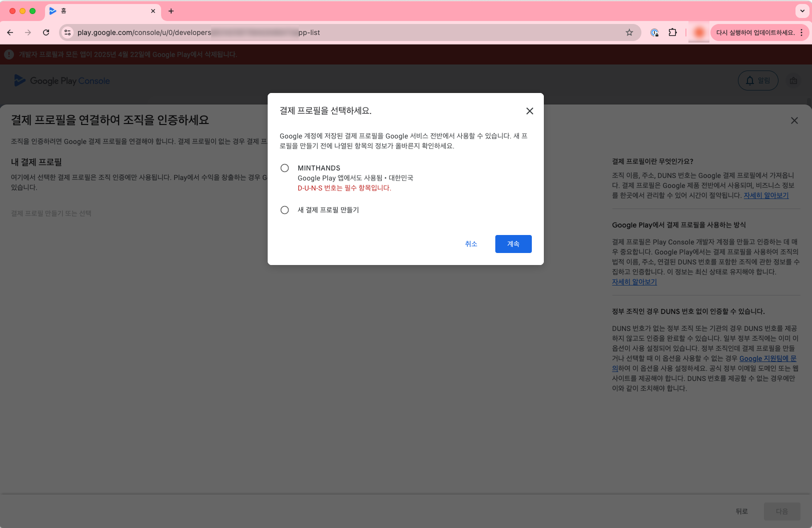
Task: Go forward in browser history
Action: click(x=28, y=32)
